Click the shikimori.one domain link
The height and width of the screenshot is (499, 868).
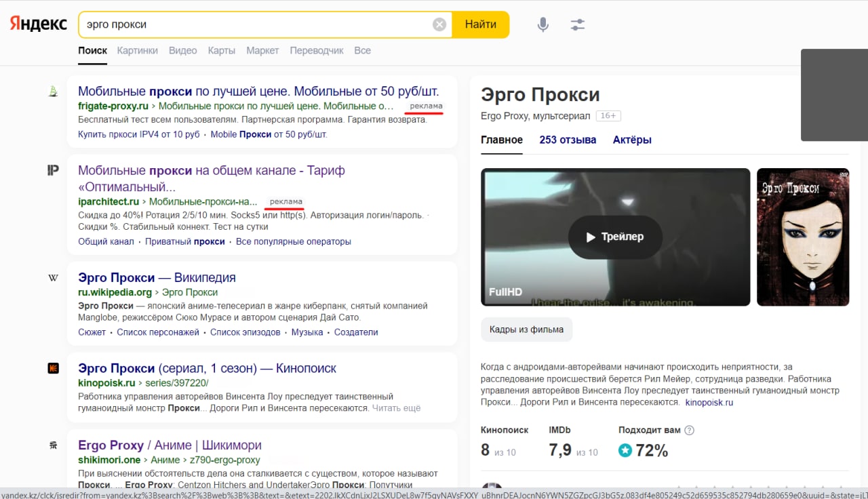click(109, 460)
